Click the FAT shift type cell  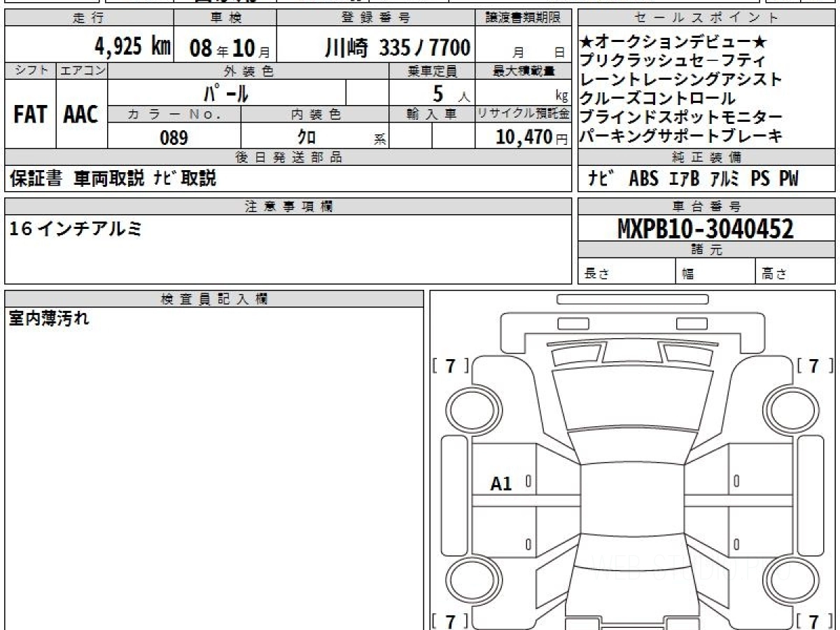click(x=30, y=115)
